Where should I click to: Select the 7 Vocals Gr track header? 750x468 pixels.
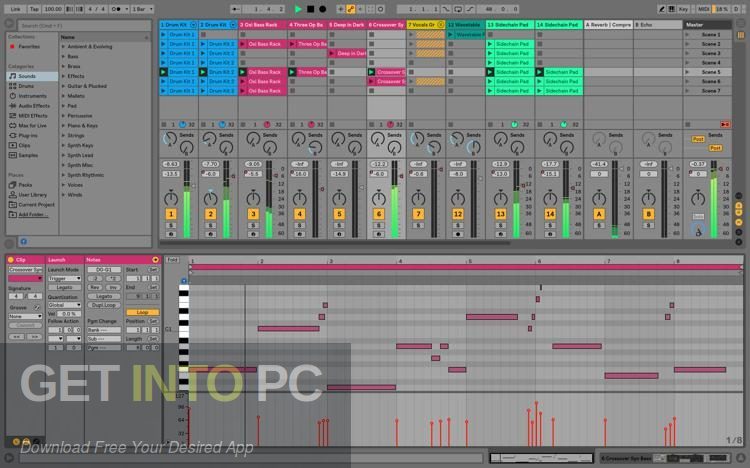tap(426, 24)
